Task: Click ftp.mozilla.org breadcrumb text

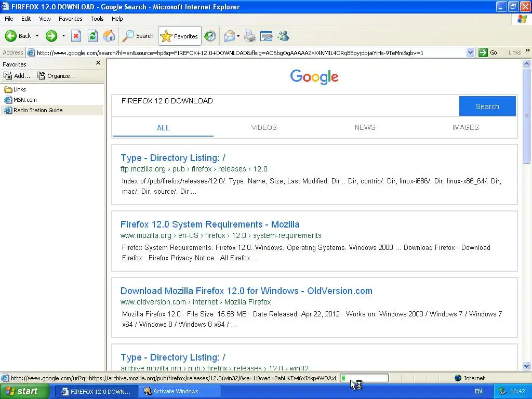Action: 143,169
